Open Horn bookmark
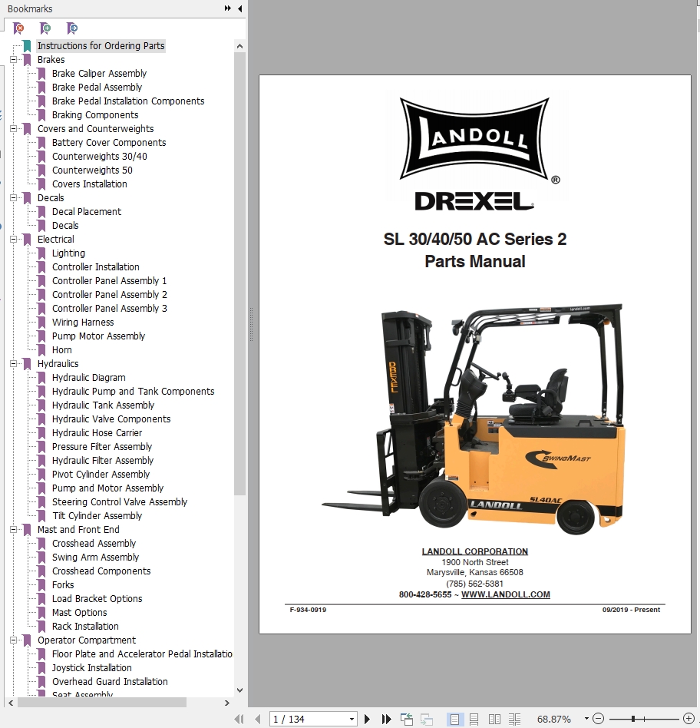Viewport: 700px width, 728px height. (x=62, y=349)
